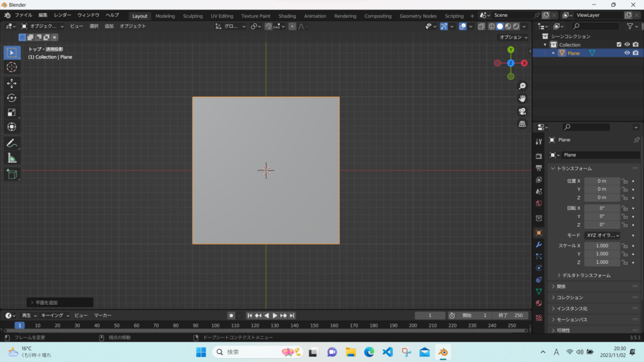The width and height of the screenshot is (644, 362).
Task: Select the Measure tool
Action: point(12,158)
